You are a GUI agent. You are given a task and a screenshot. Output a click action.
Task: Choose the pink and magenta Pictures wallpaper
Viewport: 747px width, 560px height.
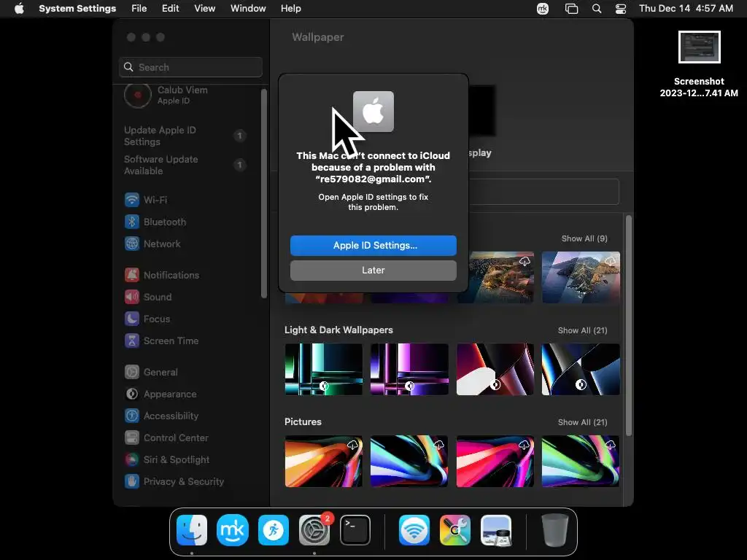point(495,461)
